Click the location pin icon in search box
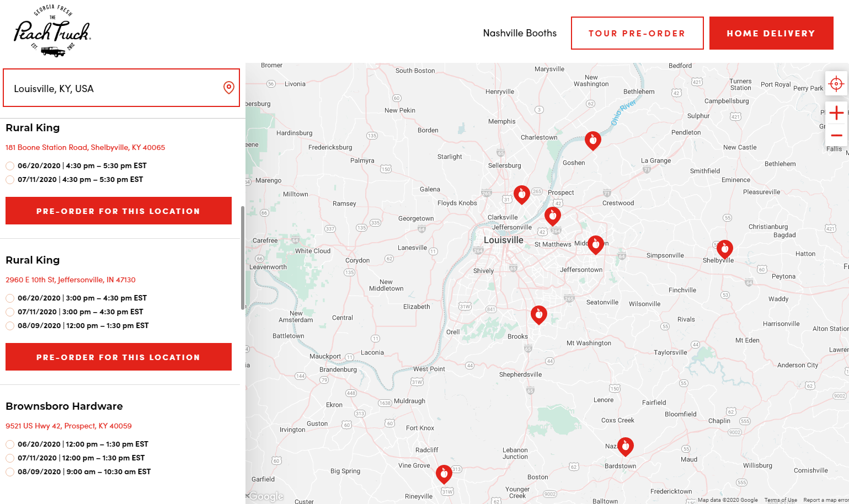Viewport: 849px width, 504px height. 229,88
